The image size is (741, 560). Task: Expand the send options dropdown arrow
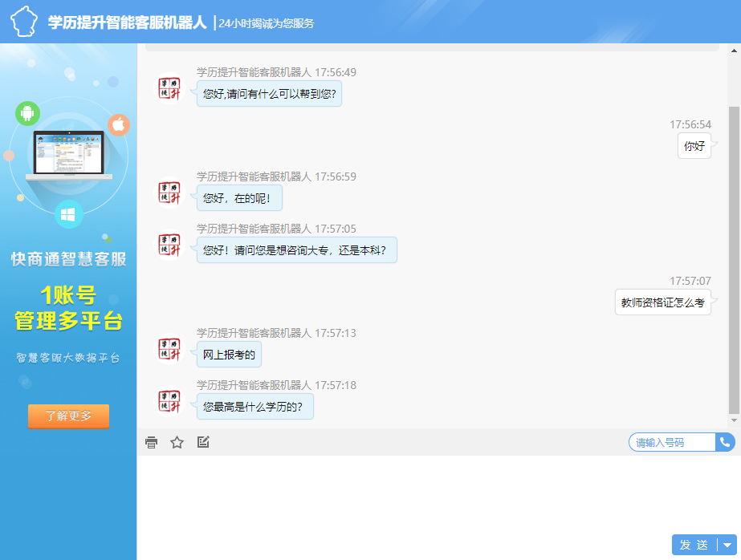coord(727,546)
